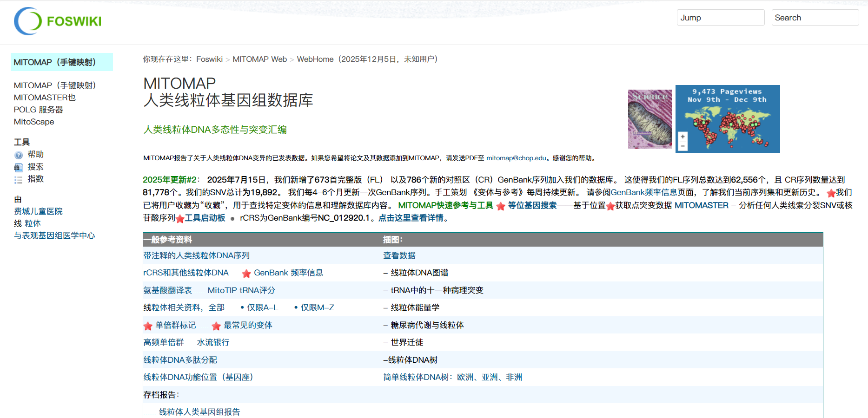This screenshot has width=868, height=418.
Task: Zoom out on the pageviews map
Action: pyautogui.click(x=682, y=146)
